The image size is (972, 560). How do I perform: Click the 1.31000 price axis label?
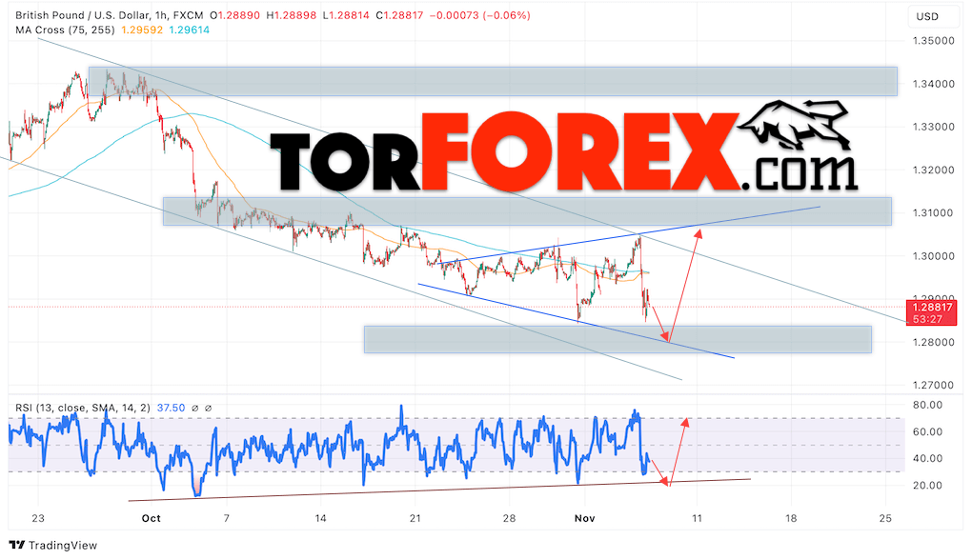pos(933,213)
